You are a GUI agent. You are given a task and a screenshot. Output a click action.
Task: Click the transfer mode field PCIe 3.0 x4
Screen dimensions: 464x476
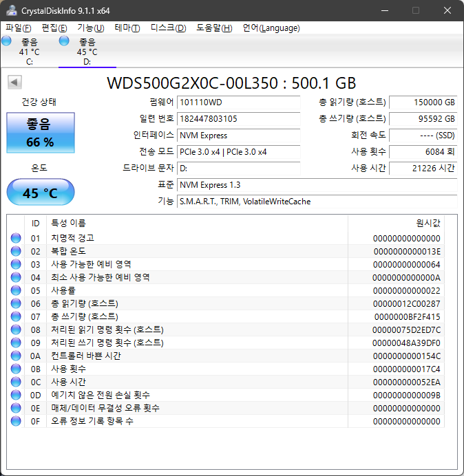tap(238, 152)
